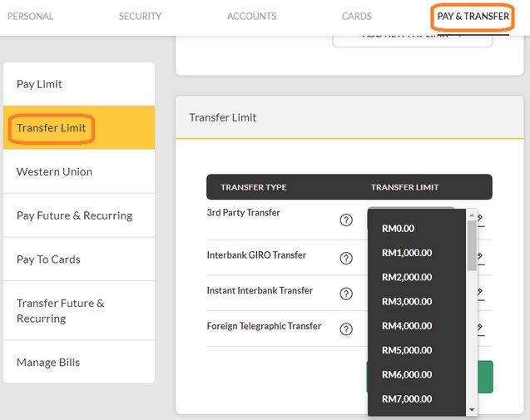This screenshot has width=530, height=420.
Task: Select RM0.00 from the limit dropdown
Action: pos(398,229)
